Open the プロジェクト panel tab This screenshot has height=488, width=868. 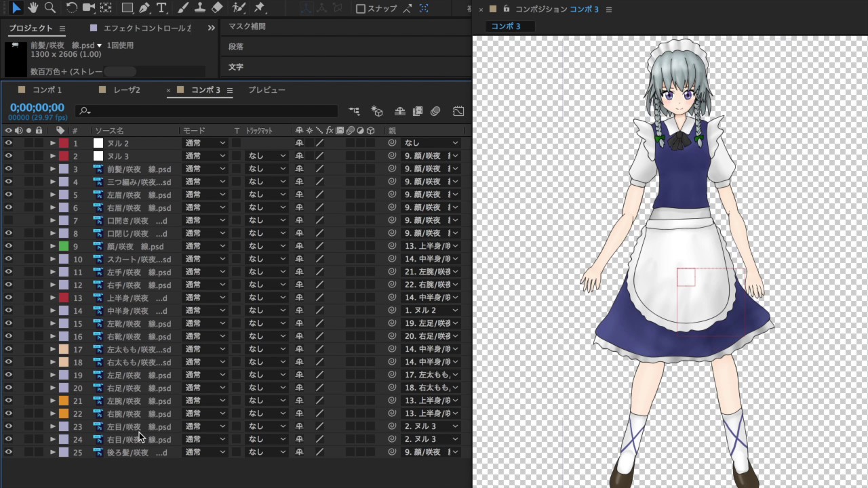coord(31,28)
